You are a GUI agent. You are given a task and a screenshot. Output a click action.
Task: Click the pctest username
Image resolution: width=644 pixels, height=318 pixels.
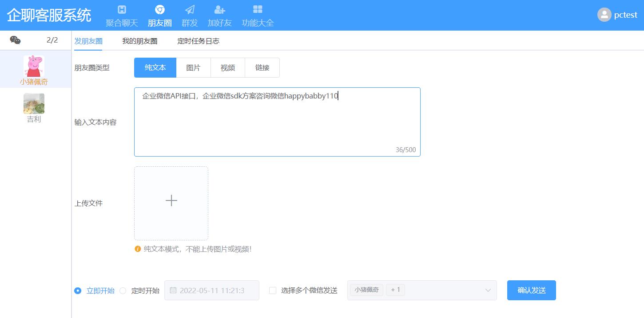point(626,15)
